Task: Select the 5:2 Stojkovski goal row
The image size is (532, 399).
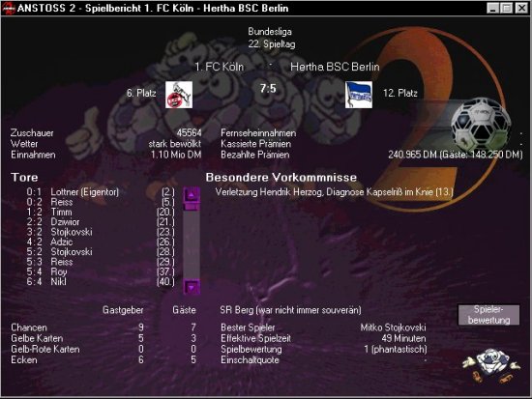Action: pos(101,252)
